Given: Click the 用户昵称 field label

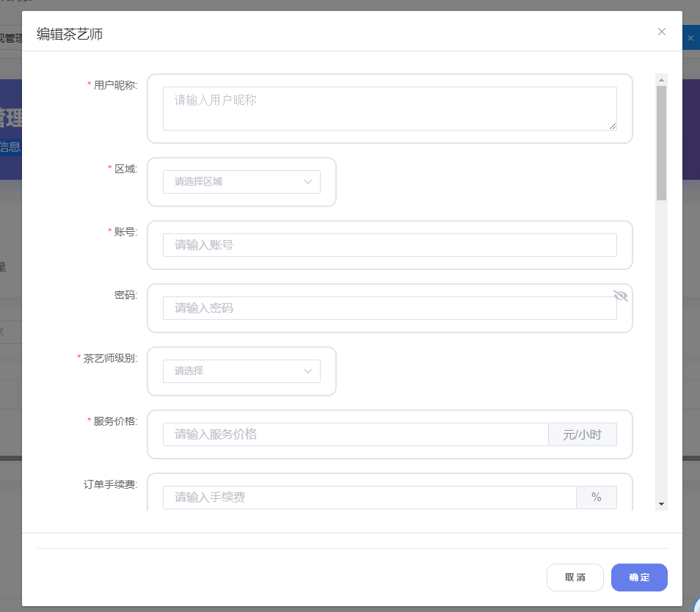Looking at the screenshot, I should tap(114, 84).
